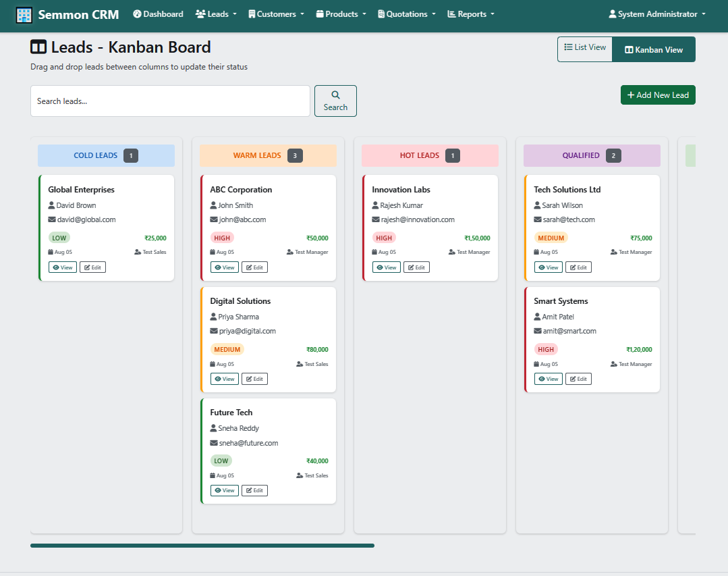The height and width of the screenshot is (576, 728).
Task: Open Dashboard from the navbar
Action: 158,14
